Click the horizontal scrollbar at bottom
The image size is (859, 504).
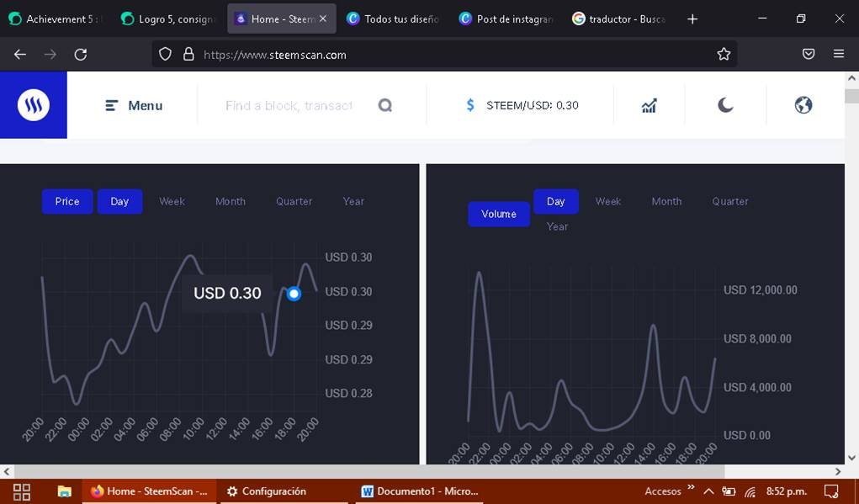click(369, 471)
